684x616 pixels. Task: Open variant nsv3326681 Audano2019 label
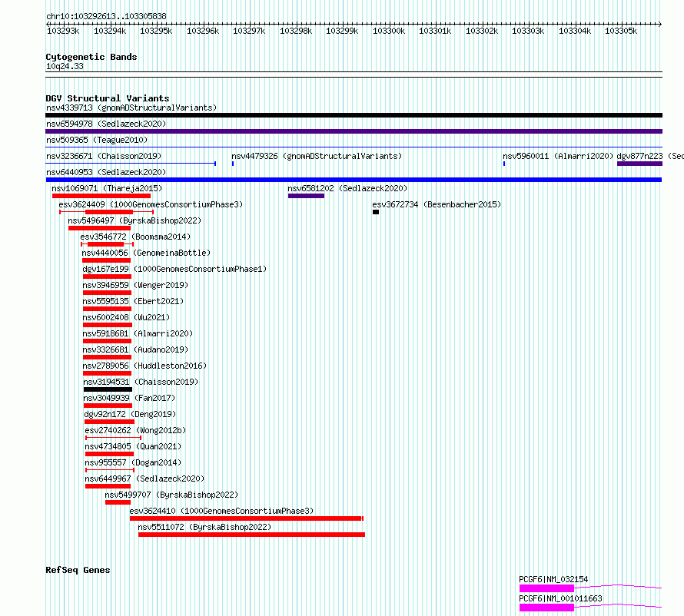135,349
